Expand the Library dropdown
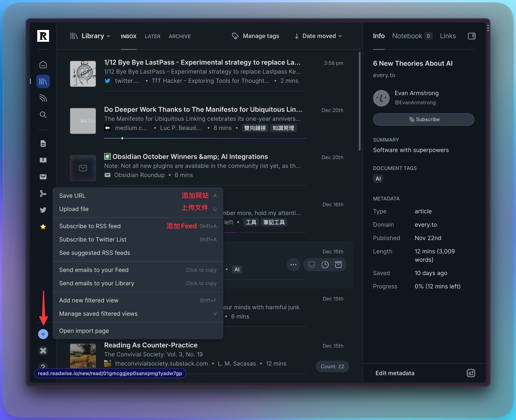This screenshot has width=516, height=420. pos(90,36)
